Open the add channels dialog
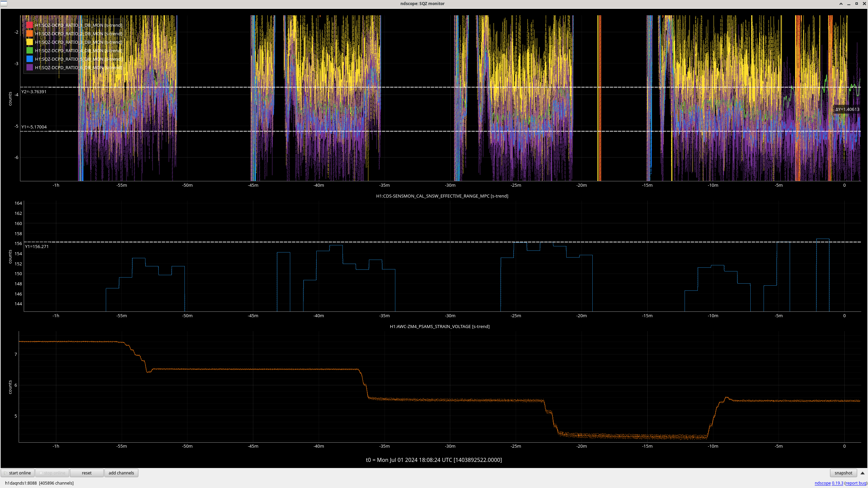 (121, 473)
